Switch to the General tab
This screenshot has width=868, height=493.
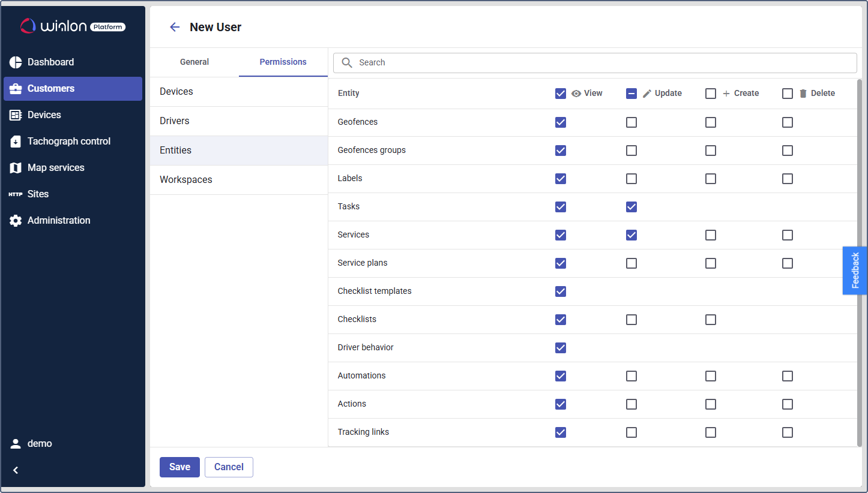tap(194, 62)
